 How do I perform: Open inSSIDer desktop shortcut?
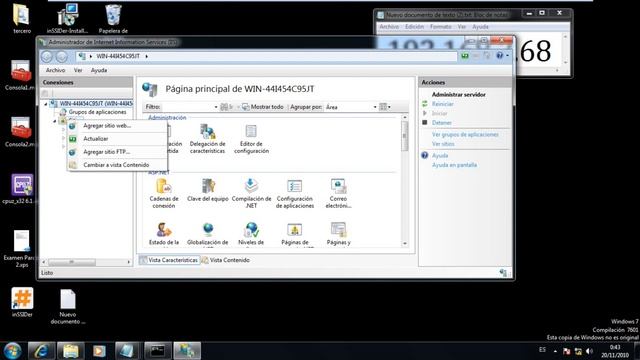click(x=22, y=302)
